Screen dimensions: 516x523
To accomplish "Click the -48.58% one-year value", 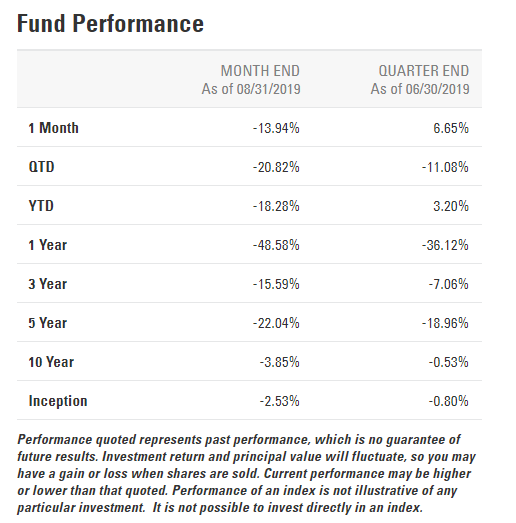I will [x=276, y=245].
